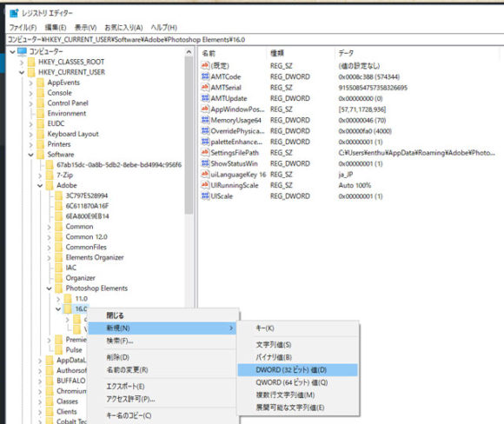Viewport: 504px width, 424px height.
Task: Choose キー(K) in the new submenu
Action: coord(298,328)
